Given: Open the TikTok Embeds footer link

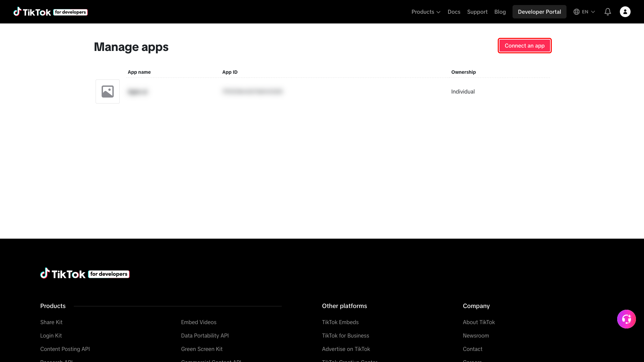Looking at the screenshot, I should pos(340,322).
